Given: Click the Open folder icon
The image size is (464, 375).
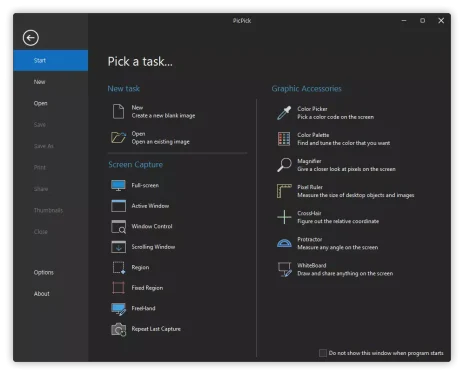Looking at the screenshot, I should click(x=118, y=137).
